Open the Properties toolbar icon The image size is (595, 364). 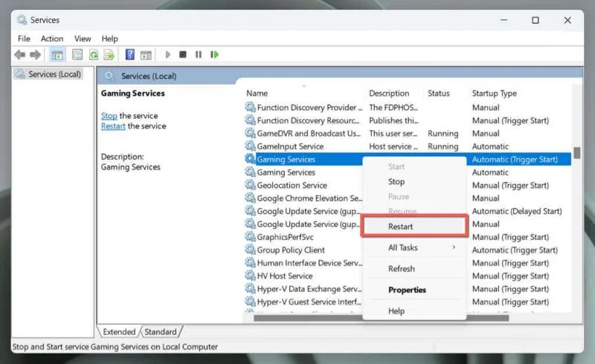click(x=77, y=54)
